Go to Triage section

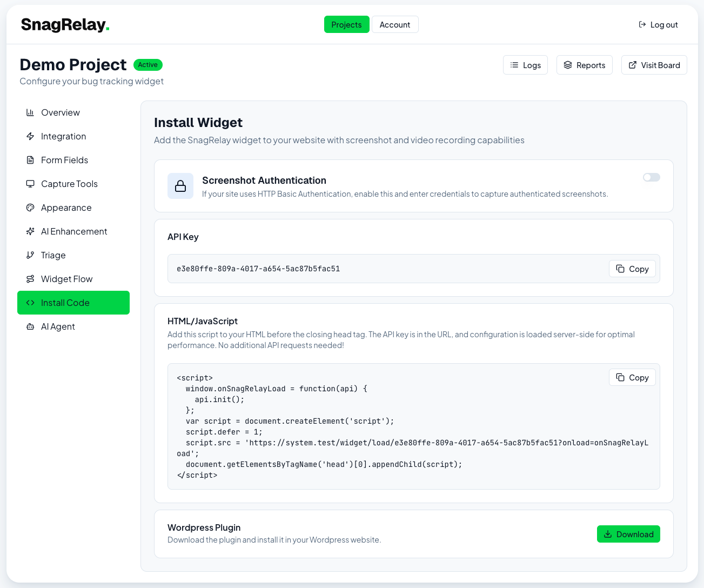(73, 255)
